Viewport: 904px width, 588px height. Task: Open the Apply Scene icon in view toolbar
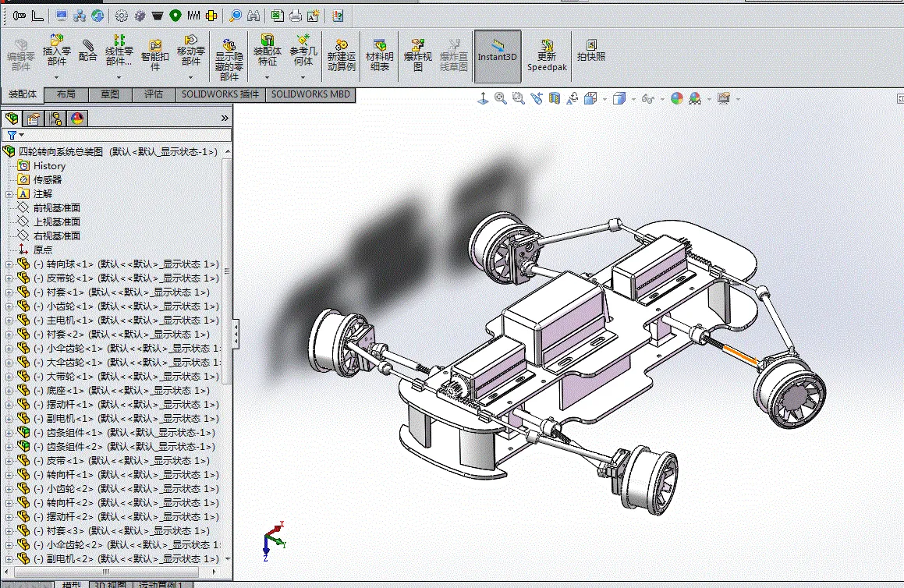pyautogui.click(x=695, y=98)
